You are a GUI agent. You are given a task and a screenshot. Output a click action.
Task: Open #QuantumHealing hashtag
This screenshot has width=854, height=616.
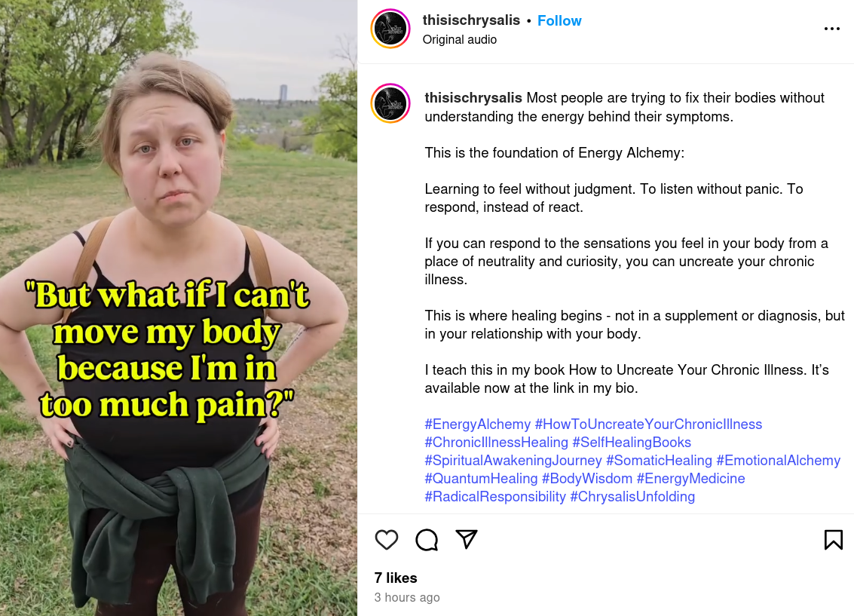click(x=481, y=478)
